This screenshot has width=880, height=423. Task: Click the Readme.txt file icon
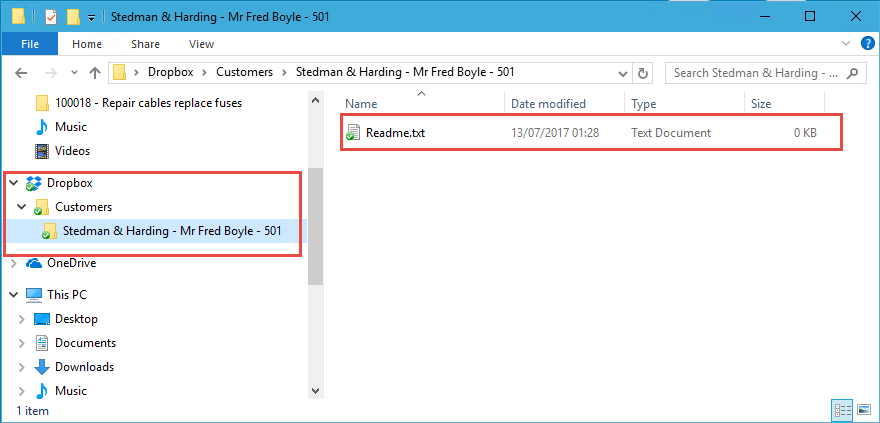352,133
